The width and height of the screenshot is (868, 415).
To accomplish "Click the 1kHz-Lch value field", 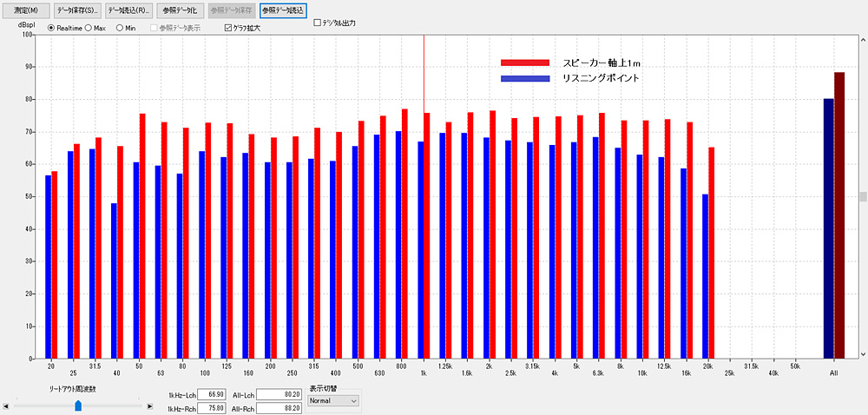I will coord(212,393).
